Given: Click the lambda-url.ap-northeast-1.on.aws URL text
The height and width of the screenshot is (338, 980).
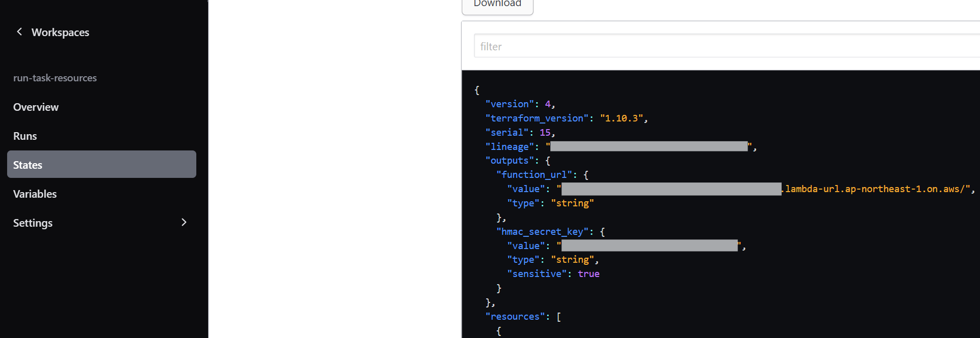Looking at the screenshot, I should 875,189.
